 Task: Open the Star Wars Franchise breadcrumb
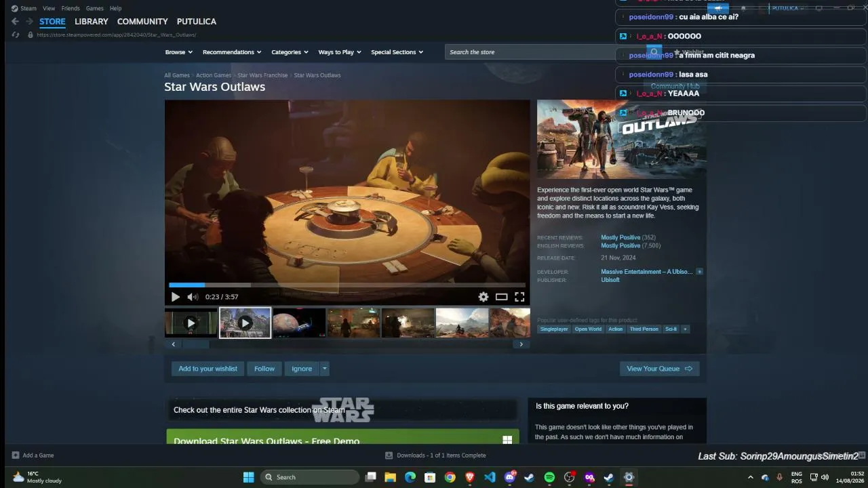[x=262, y=75]
